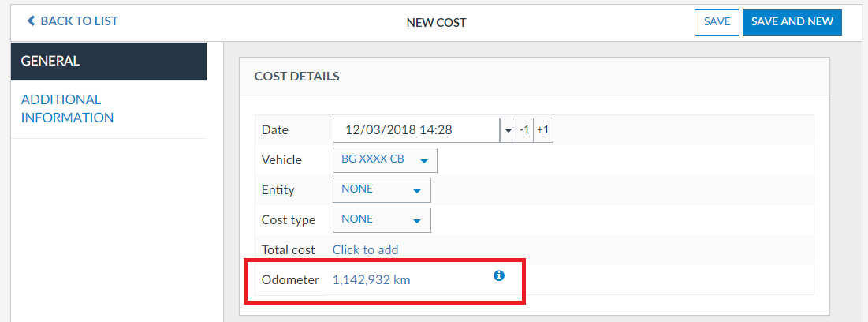
Task: Click the Cost Details panel header
Action: point(297,77)
